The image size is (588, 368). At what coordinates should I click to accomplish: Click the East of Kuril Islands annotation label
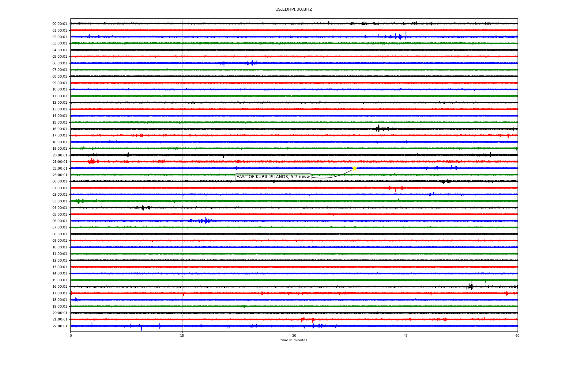tap(273, 177)
